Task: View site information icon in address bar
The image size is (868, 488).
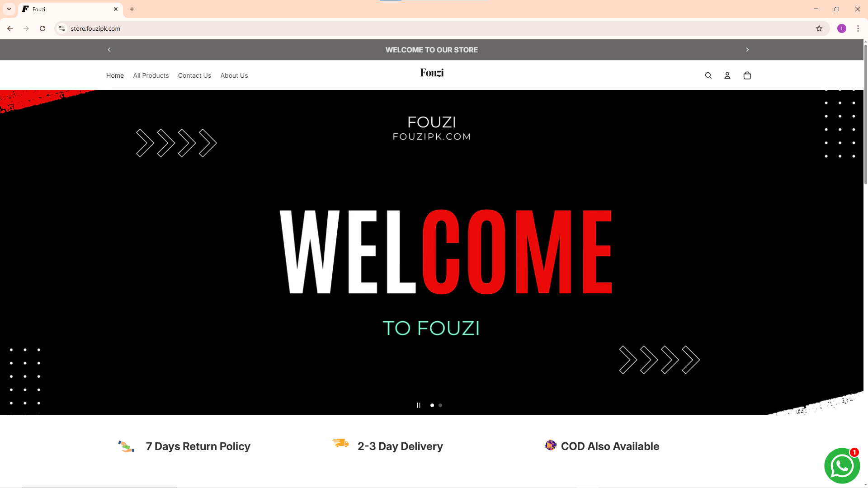Action: pos(62,28)
